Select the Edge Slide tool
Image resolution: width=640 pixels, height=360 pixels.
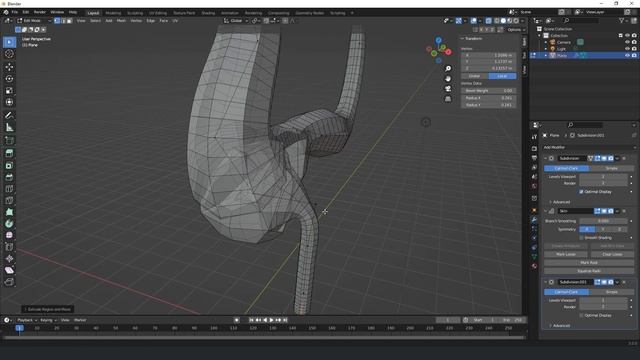coord(9,247)
